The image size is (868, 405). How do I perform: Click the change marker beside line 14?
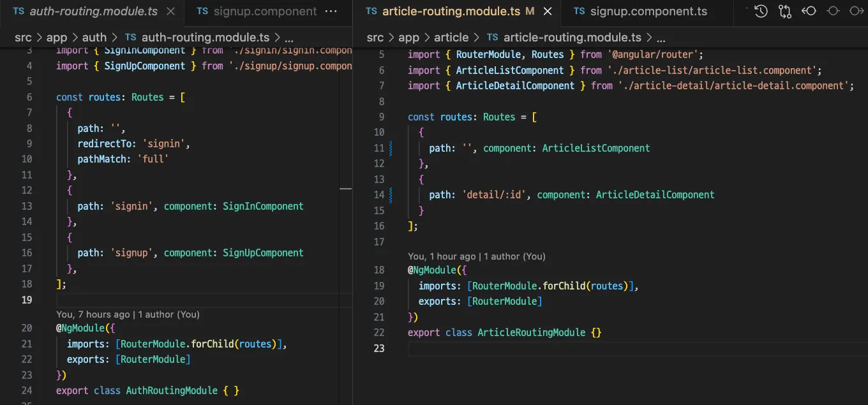tap(391, 195)
